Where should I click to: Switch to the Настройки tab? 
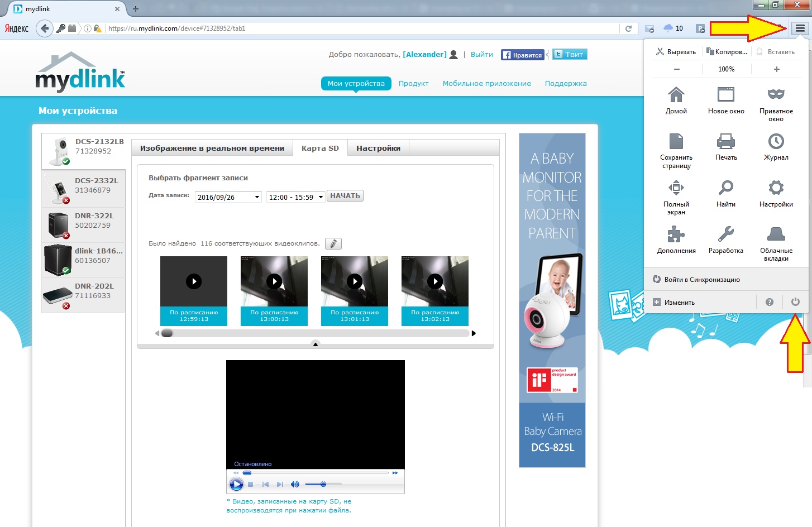click(x=378, y=148)
